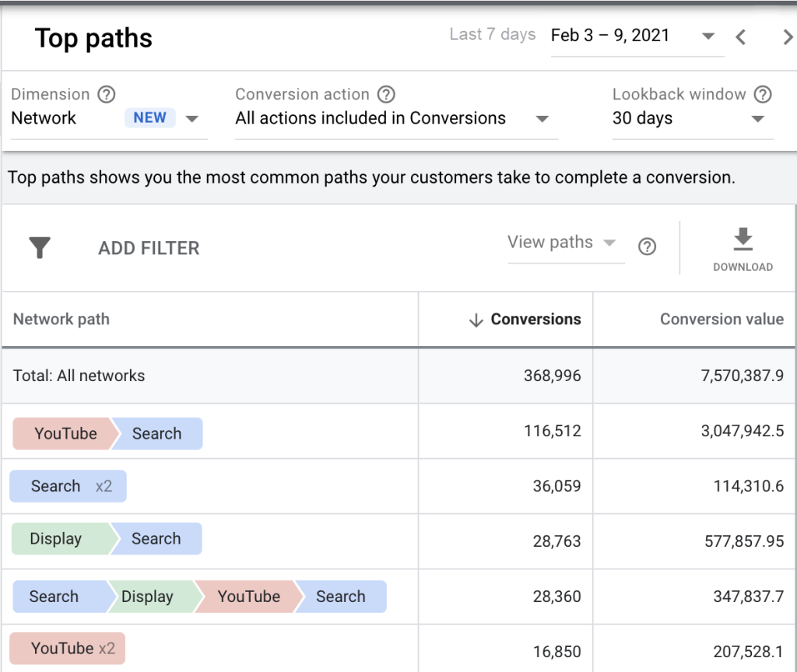Viewport: 797px width, 672px height.
Task: Click the Display chip in Display-Search path
Action: click(57, 539)
